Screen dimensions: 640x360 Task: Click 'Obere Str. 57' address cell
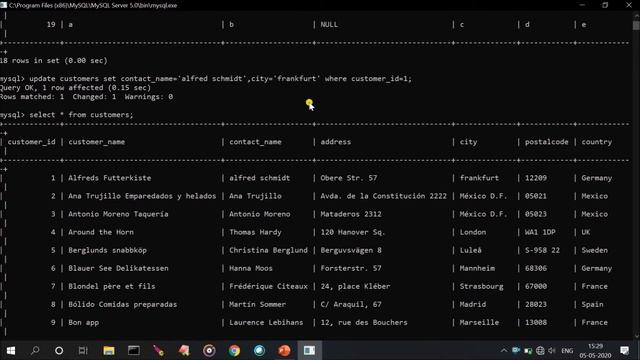[349, 178]
